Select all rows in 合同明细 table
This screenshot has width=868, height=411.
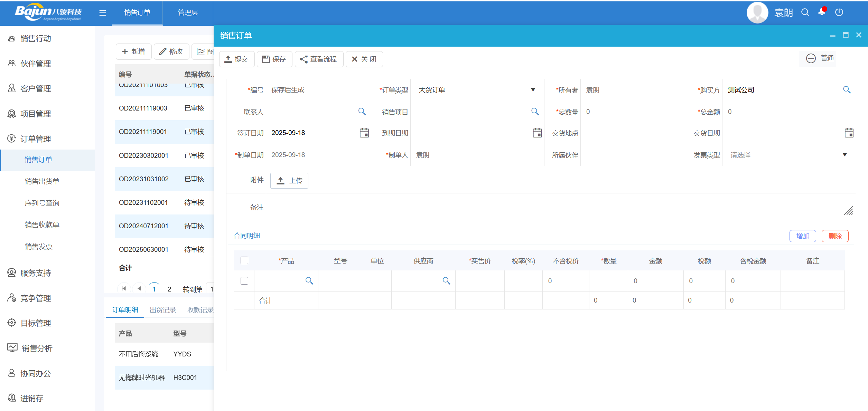click(x=244, y=260)
